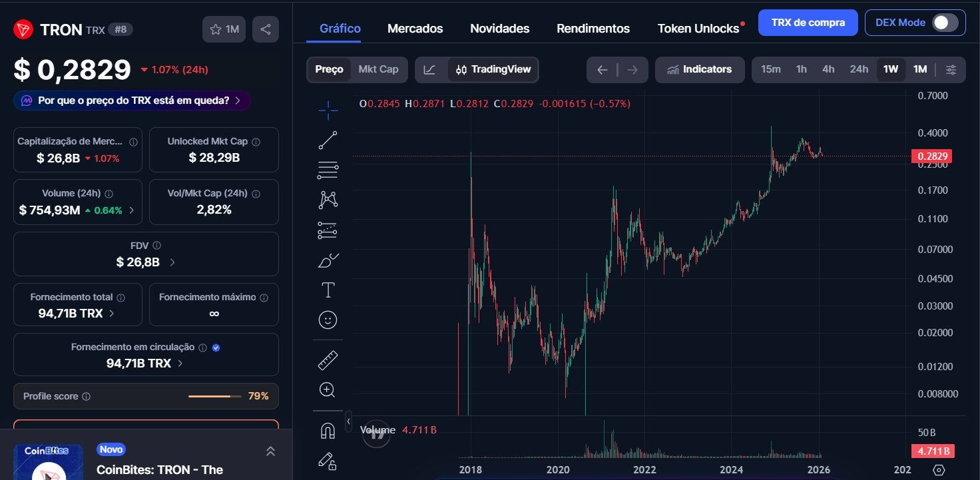This screenshot has height=480, width=980.
Task: Open the Gráfico tab
Action: 340,29
